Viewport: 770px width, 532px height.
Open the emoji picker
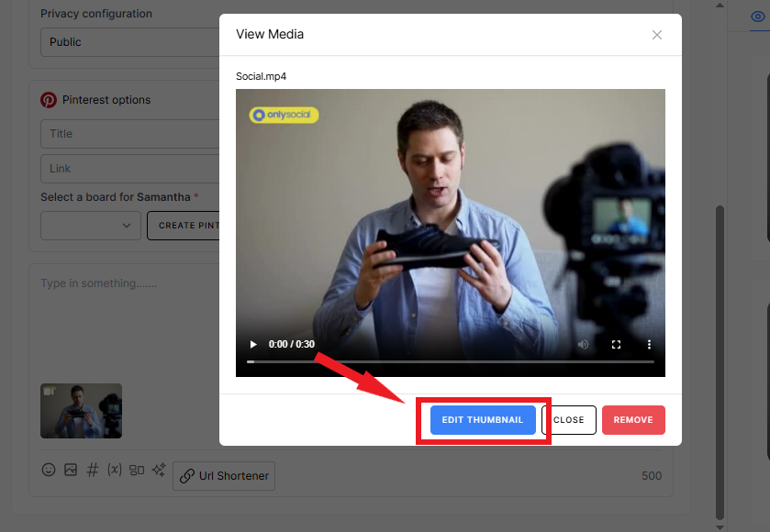[49, 470]
